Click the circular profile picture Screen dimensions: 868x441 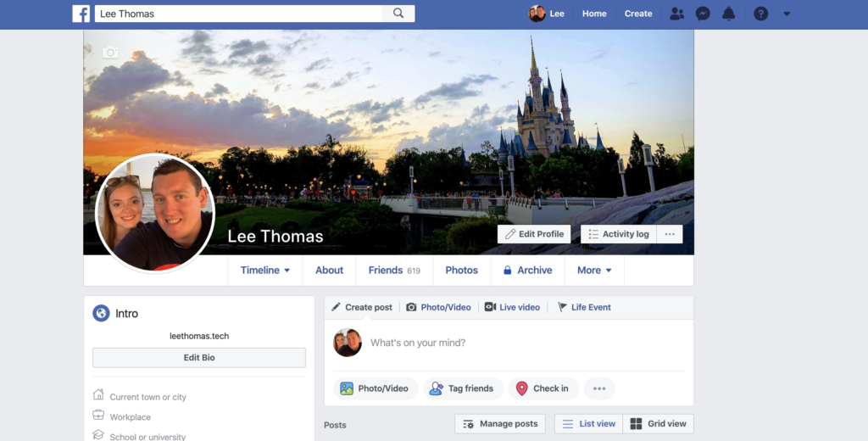click(155, 213)
